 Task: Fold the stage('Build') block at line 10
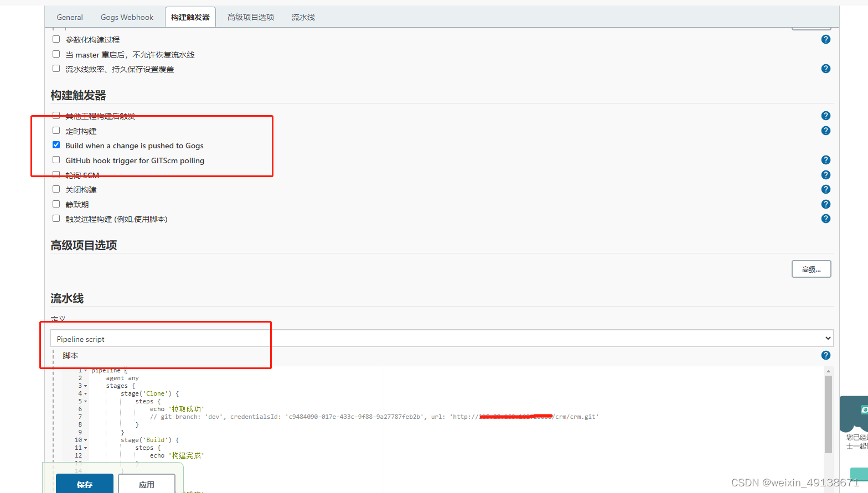click(85, 440)
